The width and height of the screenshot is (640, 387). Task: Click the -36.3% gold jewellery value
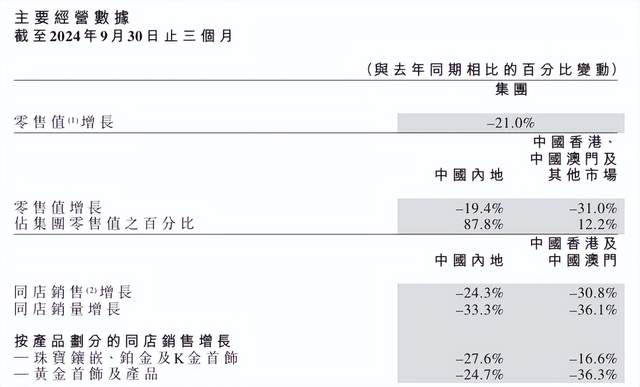(593, 375)
